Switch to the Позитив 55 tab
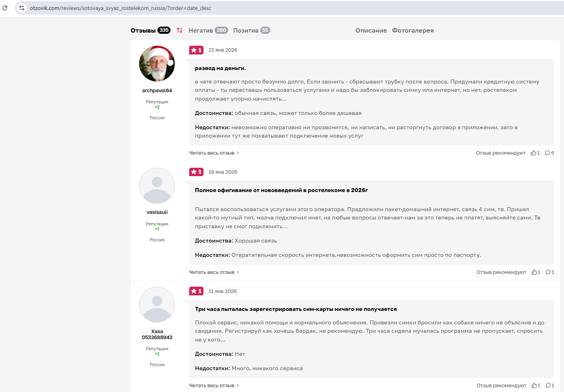This screenshot has height=392, width=564. pos(252,30)
